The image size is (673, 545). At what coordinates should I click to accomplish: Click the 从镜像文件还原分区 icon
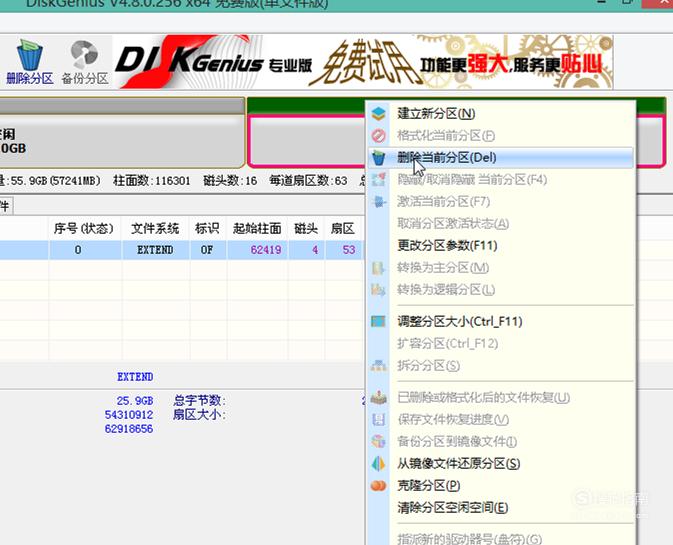coord(378,463)
